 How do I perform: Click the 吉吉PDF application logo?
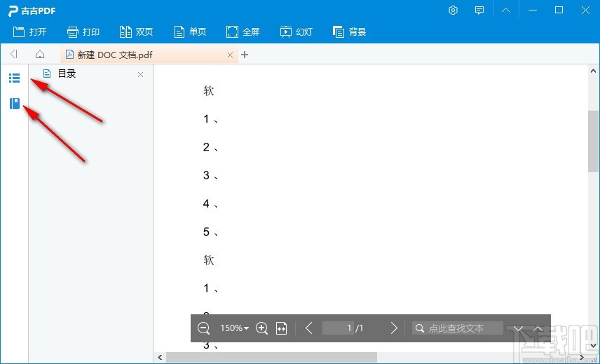[x=32, y=10]
